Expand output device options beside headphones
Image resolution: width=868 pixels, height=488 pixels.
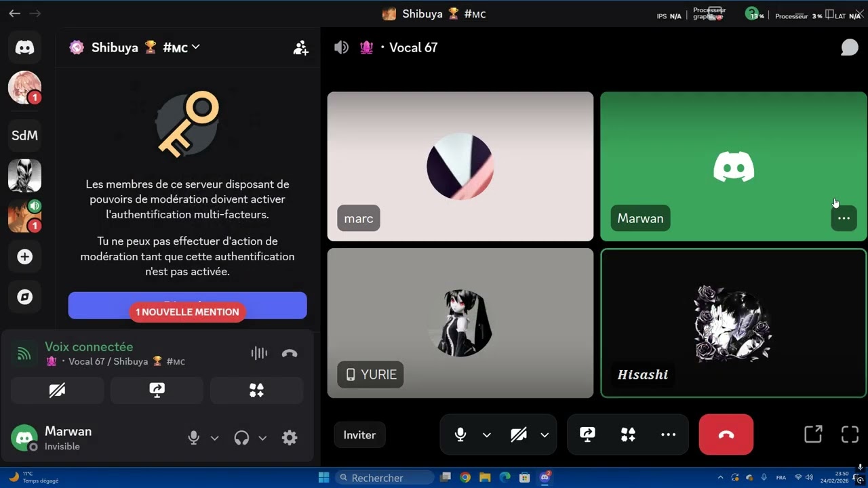tap(262, 438)
